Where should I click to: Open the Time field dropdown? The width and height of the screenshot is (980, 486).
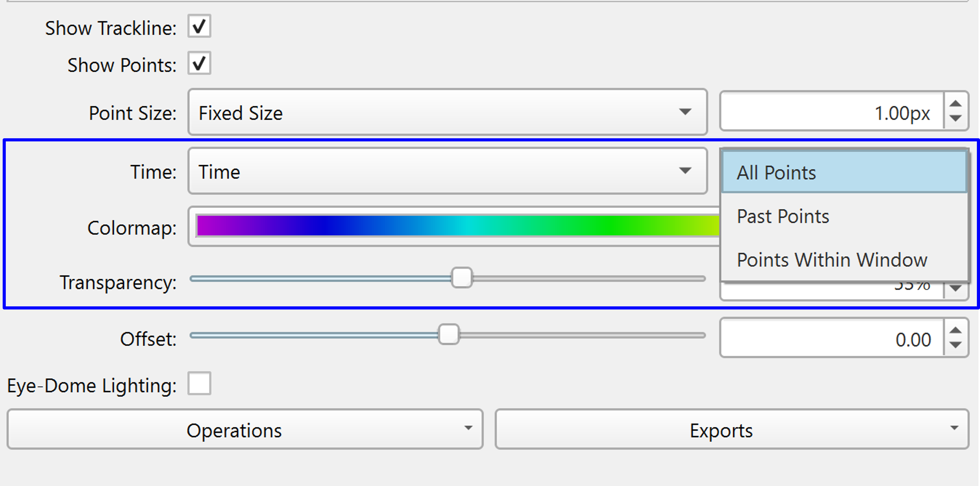click(x=447, y=171)
